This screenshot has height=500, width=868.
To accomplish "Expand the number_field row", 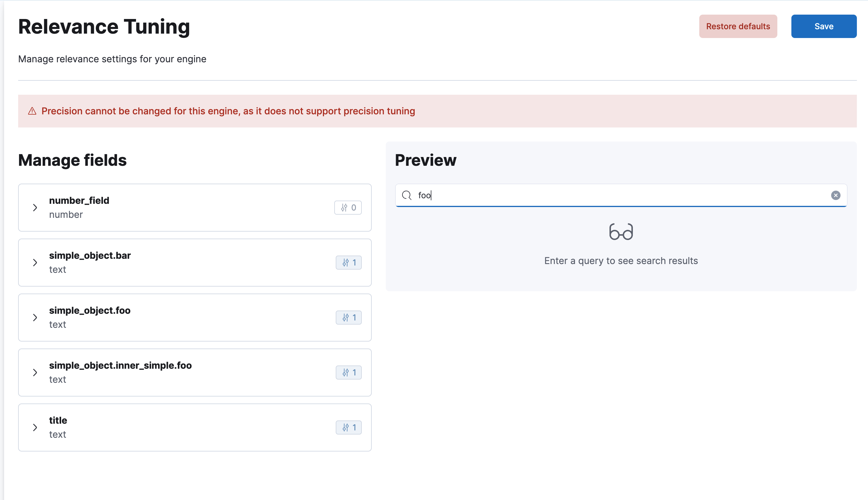I will tap(35, 207).
